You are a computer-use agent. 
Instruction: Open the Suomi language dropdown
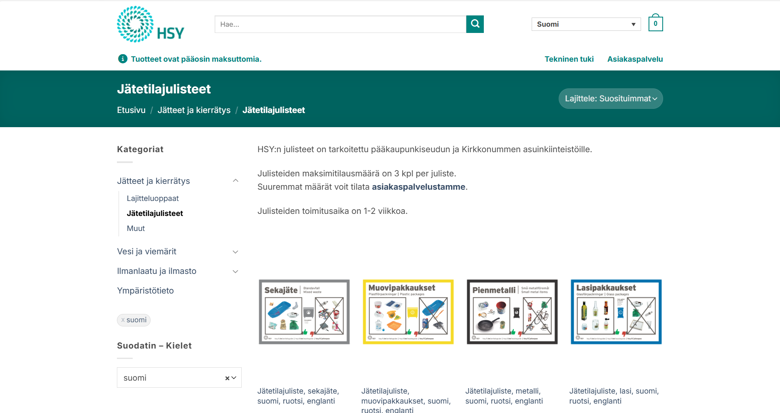coord(586,24)
